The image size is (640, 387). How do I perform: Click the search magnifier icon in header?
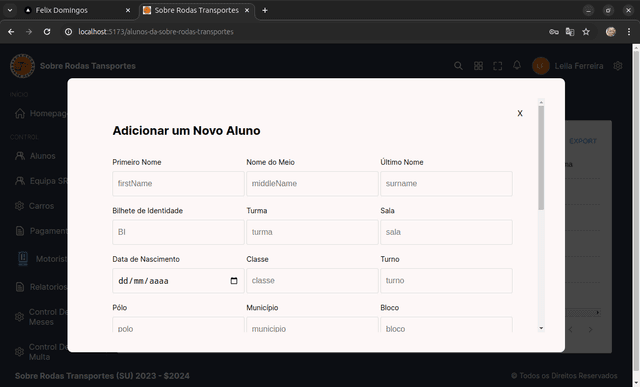pos(458,66)
